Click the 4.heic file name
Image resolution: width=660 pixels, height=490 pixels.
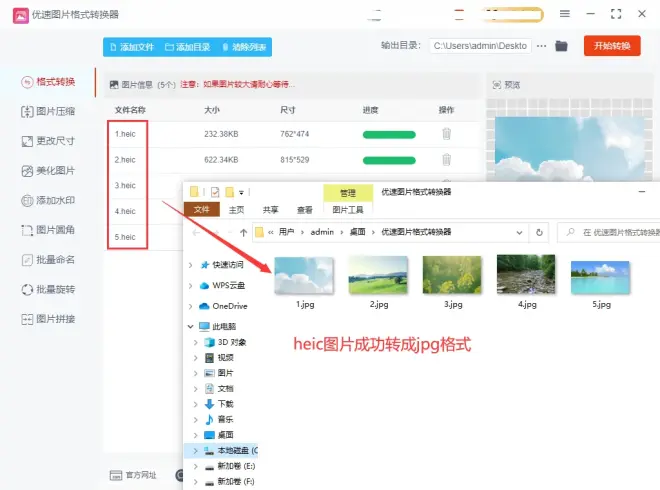coord(125,211)
